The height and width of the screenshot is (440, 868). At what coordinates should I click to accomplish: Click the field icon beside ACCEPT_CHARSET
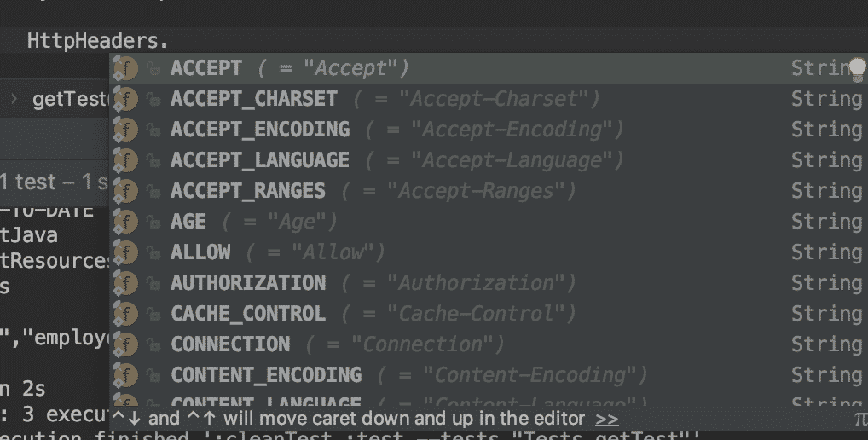coord(126,99)
